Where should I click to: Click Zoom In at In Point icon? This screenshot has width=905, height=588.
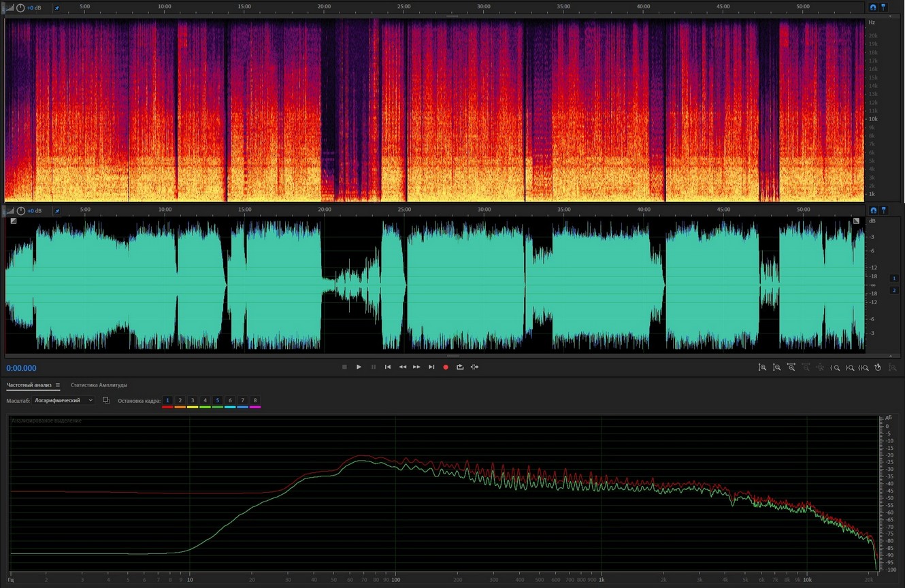pyautogui.click(x=836, y=367)
